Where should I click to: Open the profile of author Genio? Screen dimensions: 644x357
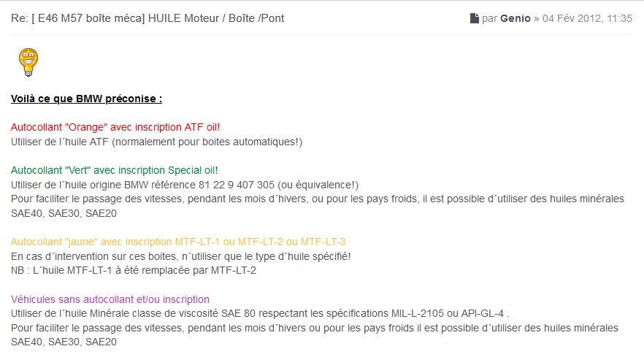point(516,18)
